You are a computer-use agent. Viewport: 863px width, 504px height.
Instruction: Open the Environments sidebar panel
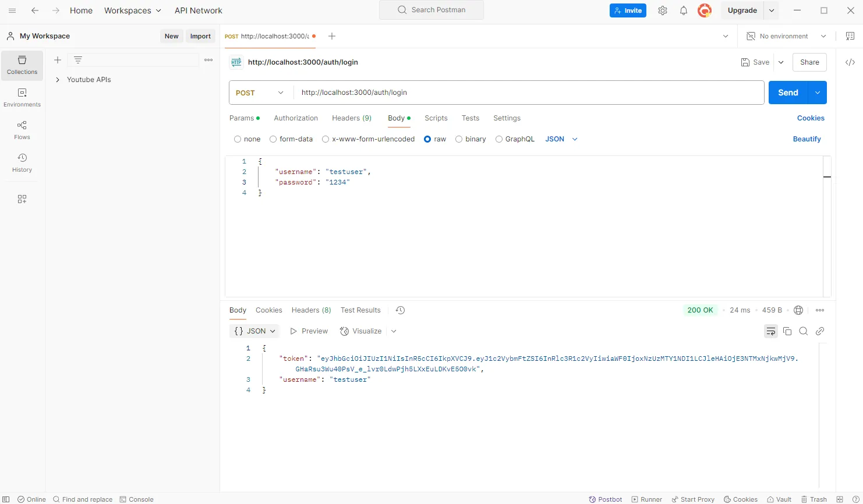(x=22, y=98)
